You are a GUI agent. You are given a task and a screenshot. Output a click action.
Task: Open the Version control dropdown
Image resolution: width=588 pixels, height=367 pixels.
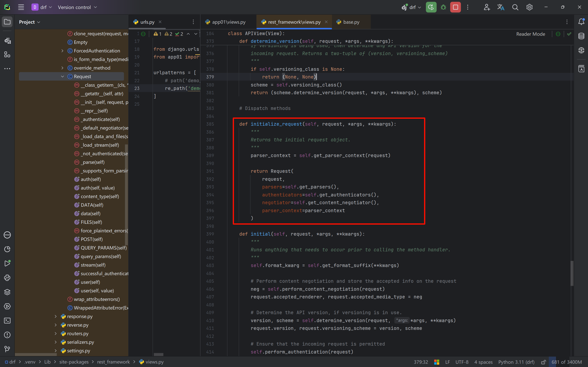(x=77, y=7)
